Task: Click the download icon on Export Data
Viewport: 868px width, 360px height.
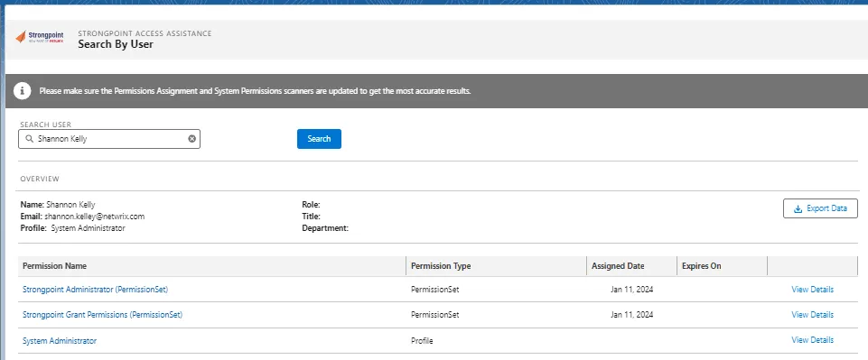Action: 798,208
